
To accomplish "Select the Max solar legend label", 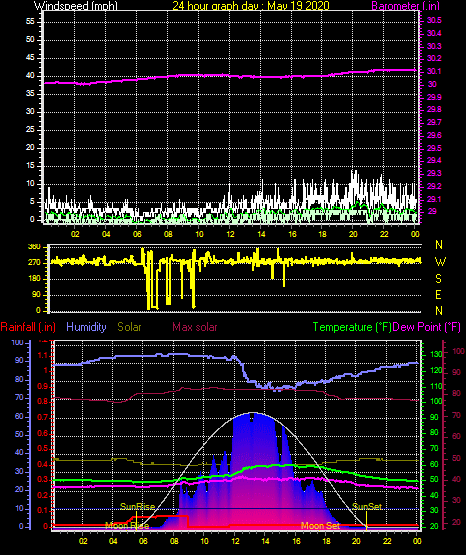I will (x=195, y=327).
